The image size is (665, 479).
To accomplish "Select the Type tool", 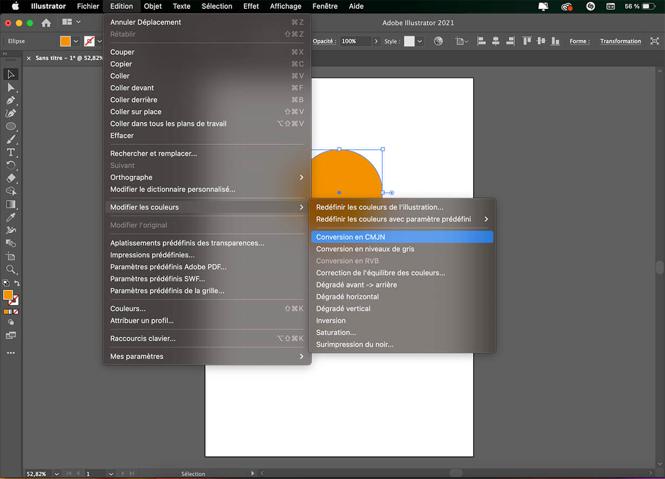I will [11, 152].
